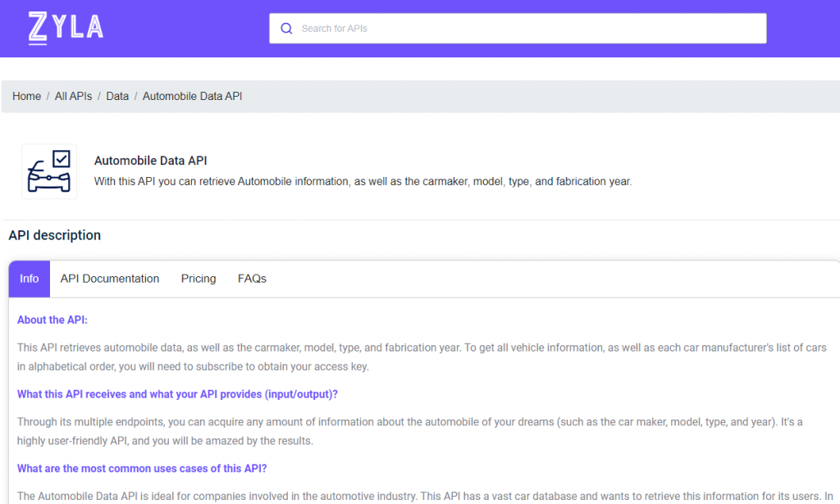The width and height of the screenshot is (840, 504).
Task: Show the FAQs tab
Action: 252,279
